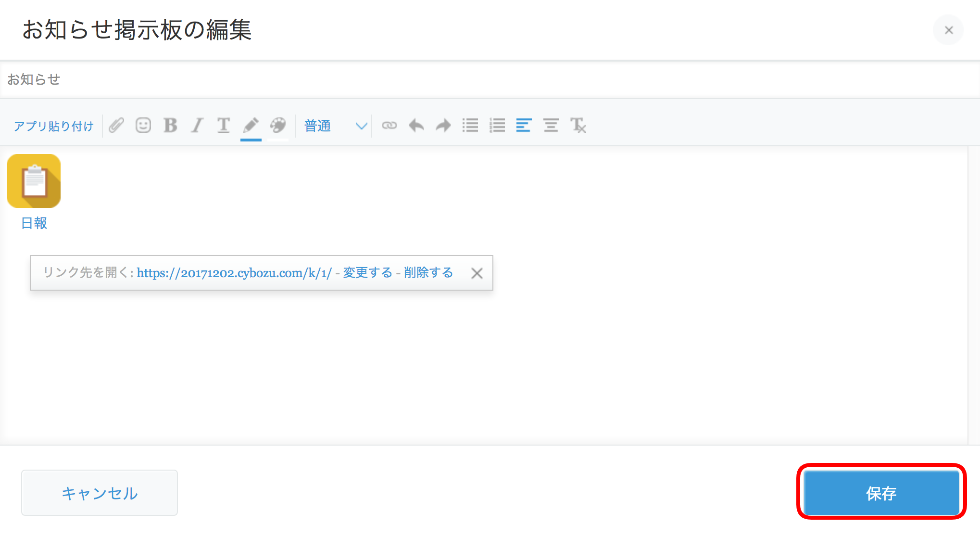Click 削除する to remove the link
The image size is (980, 537).
[428, 273]
